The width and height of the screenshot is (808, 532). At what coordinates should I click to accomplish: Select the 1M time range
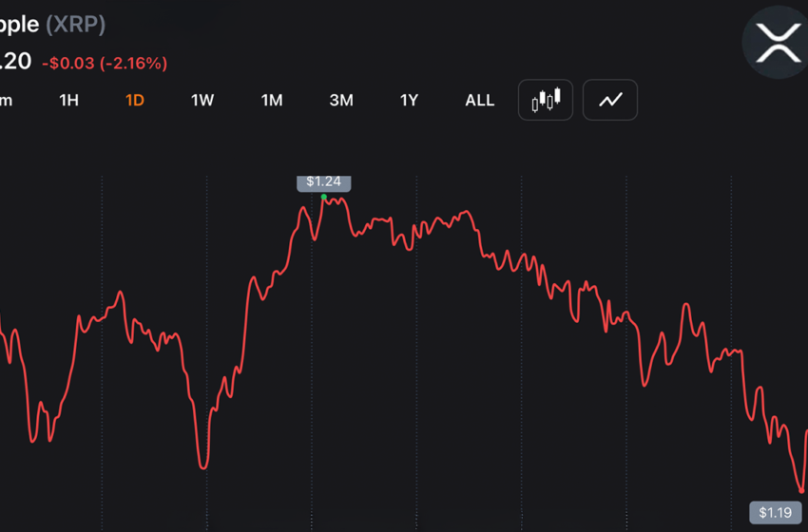pos(272,100)
